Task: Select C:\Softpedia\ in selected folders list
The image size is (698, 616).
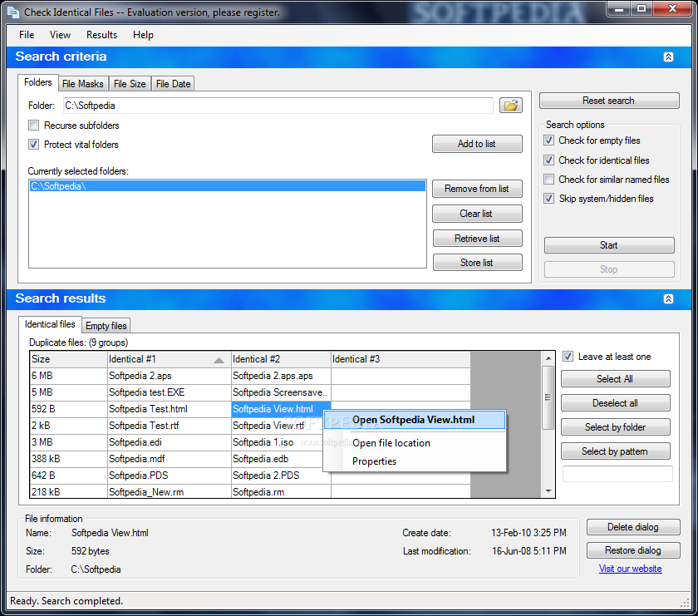Action: click(x=228, y=185)
